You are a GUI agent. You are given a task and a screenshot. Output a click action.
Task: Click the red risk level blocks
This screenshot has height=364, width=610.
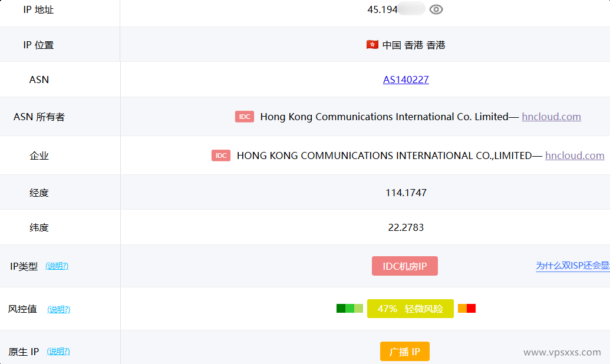[x=466, y=308]
